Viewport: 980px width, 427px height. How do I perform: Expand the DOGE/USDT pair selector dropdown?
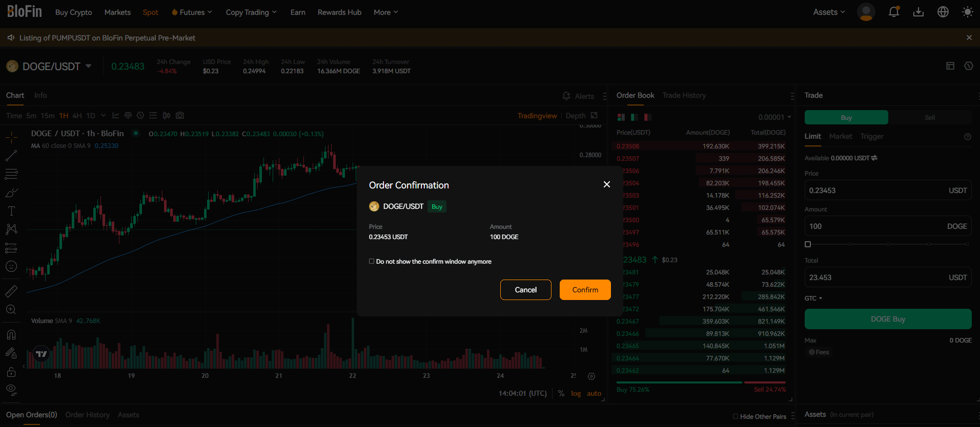tap(88, 66)
